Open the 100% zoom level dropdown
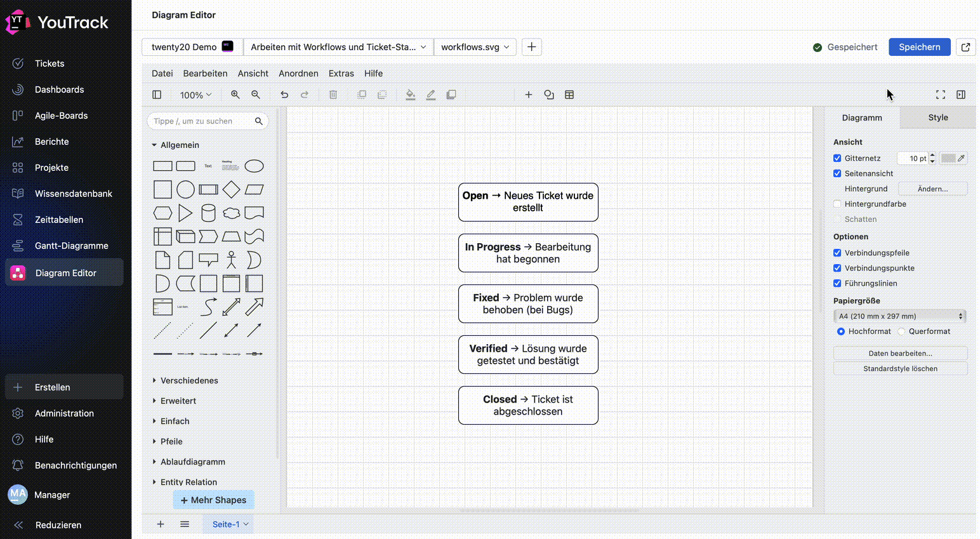 (x=195, y=95)
